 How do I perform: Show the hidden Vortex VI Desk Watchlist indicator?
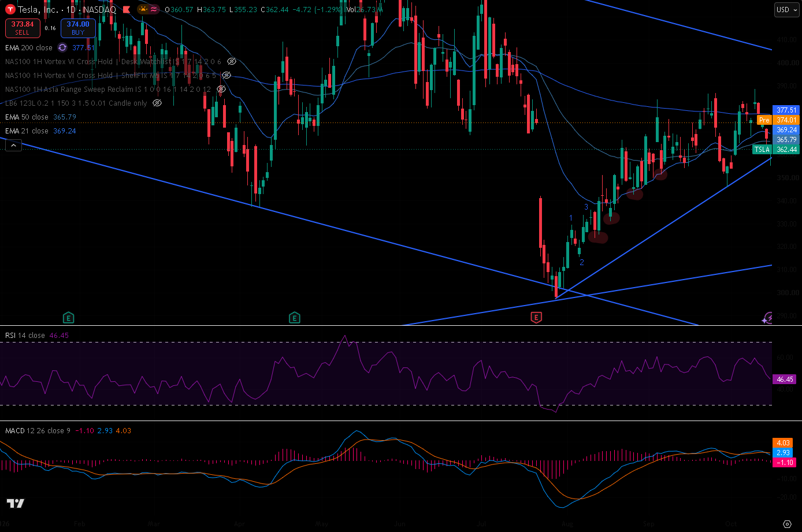click(x=232, y=61)
